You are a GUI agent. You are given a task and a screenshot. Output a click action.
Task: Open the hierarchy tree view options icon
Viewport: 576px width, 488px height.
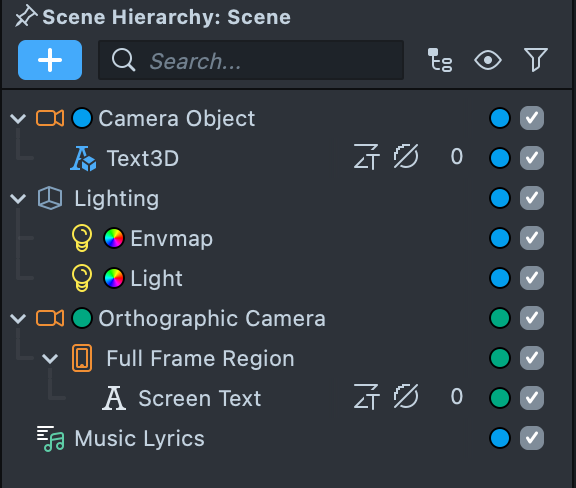[x=440, y=60]
